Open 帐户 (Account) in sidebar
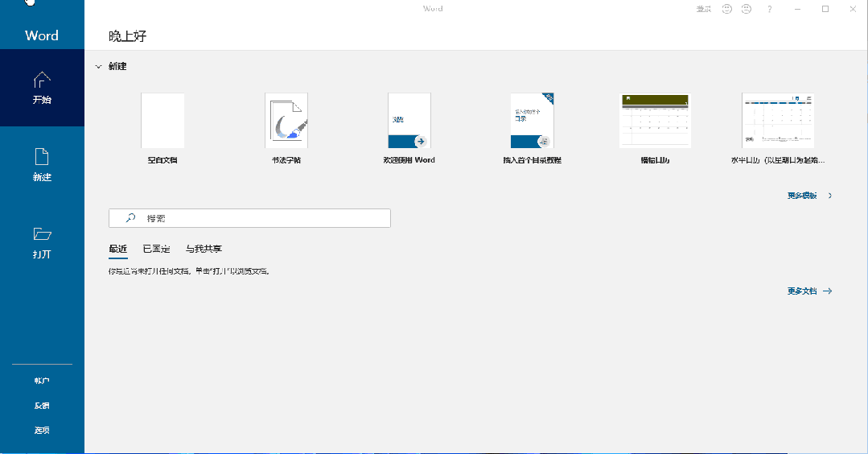This screenshot has height=454, width=868. tap(42, 381)
